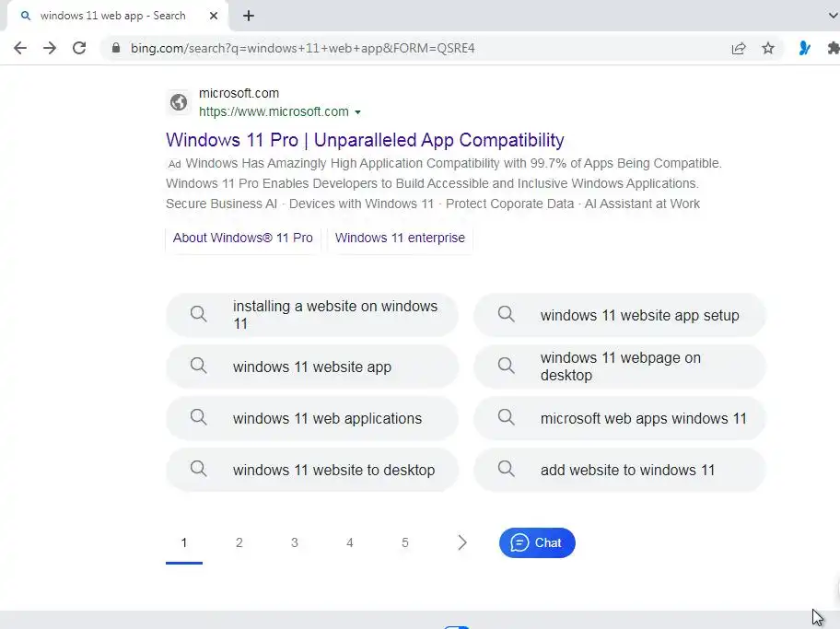Click the next page arrow
The image size is (840, 629).
coord(462,542)
